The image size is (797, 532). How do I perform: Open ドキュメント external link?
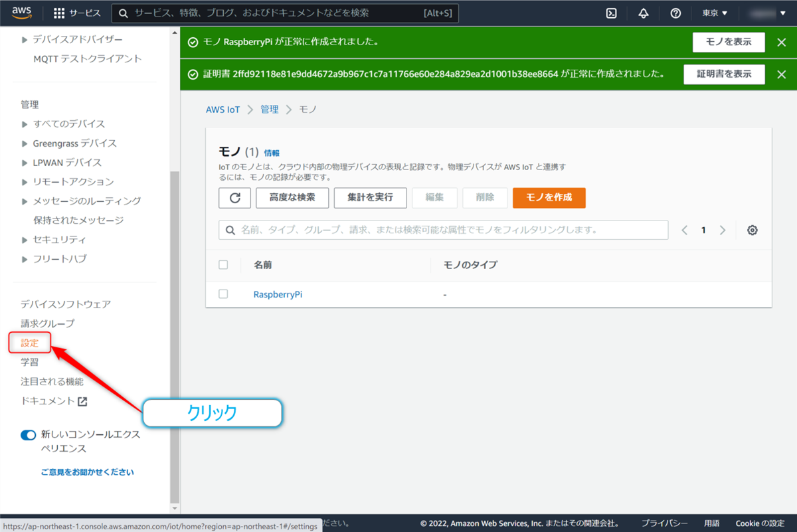coord(54,401)
